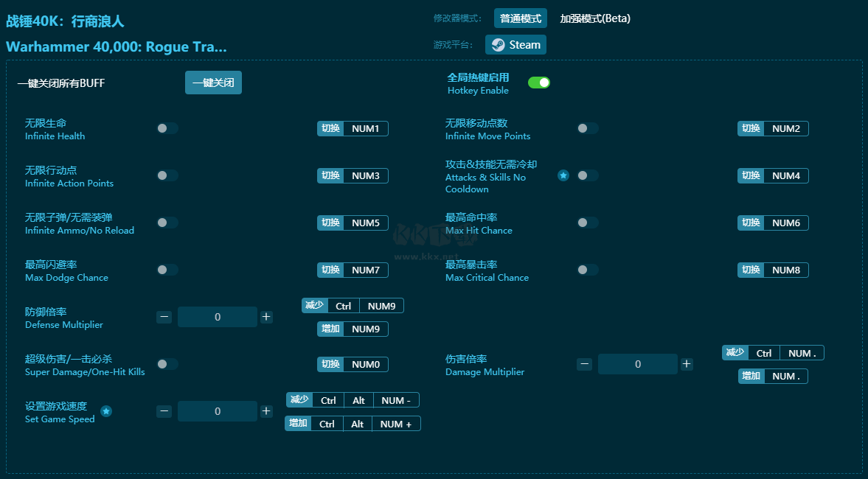Click NUM6 hotkey for Max Hit Chance
The width and height of the screenshot is (868, 479).
coord(786,223)
